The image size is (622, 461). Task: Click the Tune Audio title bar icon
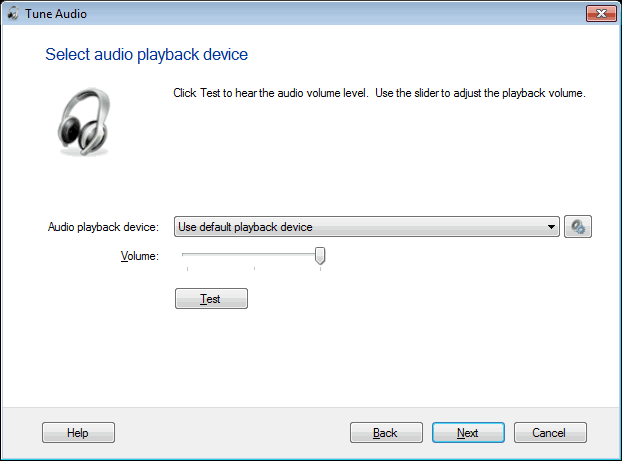(13, 12)
